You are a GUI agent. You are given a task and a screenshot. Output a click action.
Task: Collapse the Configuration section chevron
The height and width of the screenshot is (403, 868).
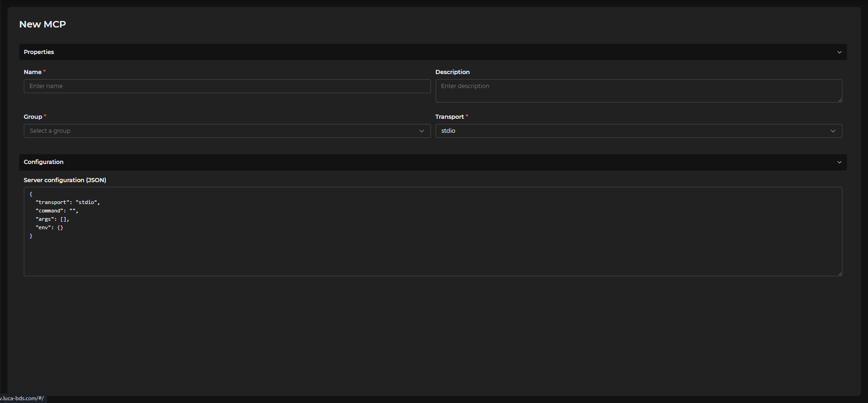pyautogui.click(x=839, y=162)
